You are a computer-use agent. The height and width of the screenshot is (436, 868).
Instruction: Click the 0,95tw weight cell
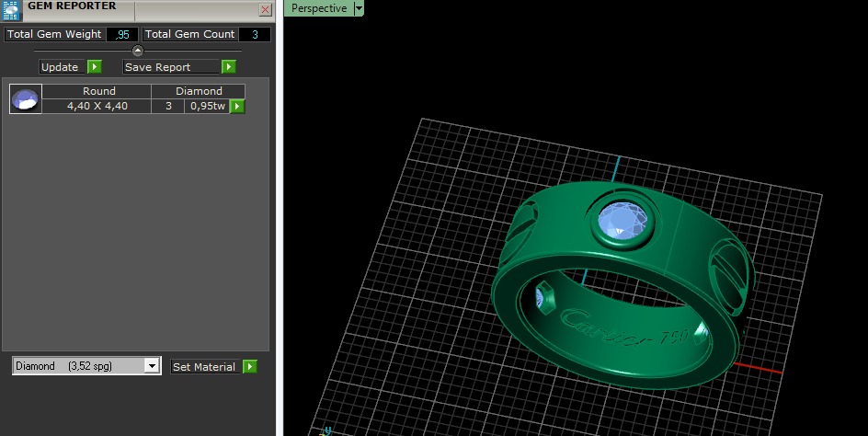[207, 106]
